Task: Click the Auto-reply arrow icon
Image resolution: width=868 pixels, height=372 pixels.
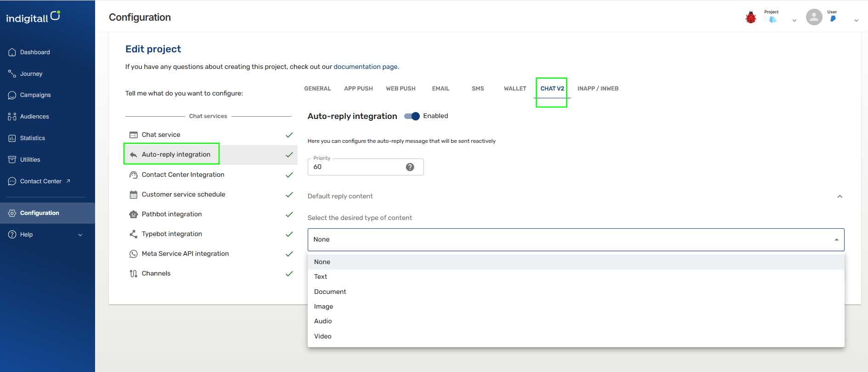Action: click(134, 155)
